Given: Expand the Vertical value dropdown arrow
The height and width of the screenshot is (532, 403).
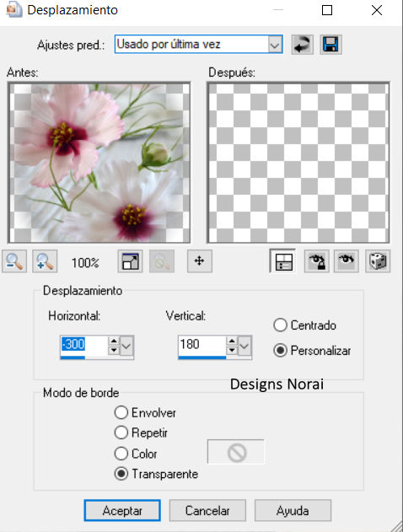Looking at the screenshot, I should click(x=244, y=346).
